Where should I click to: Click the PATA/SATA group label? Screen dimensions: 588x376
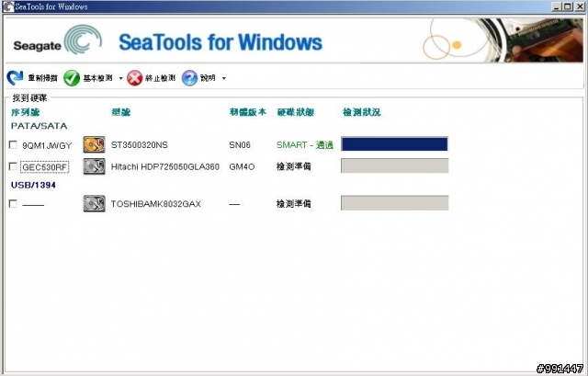tap(39, 126)
